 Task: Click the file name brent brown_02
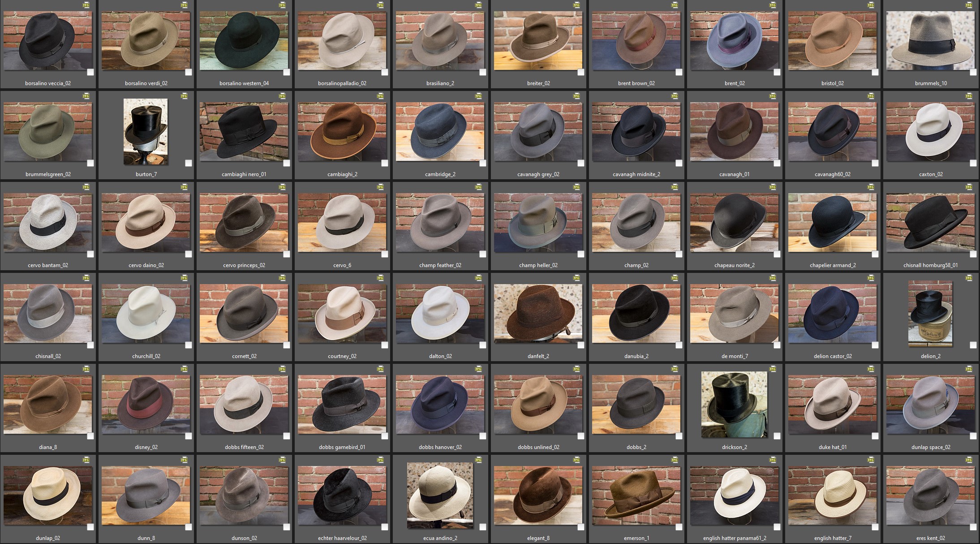click(636, 83)
